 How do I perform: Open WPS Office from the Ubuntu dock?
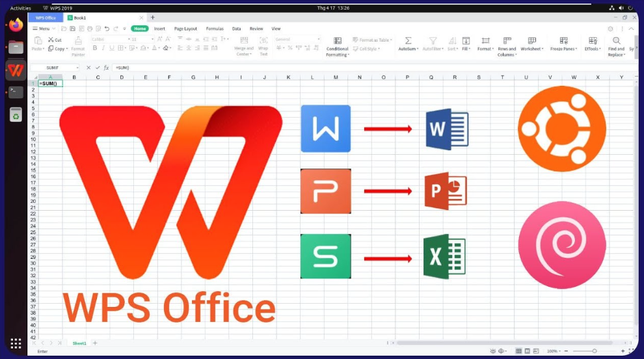click(16, 70)
